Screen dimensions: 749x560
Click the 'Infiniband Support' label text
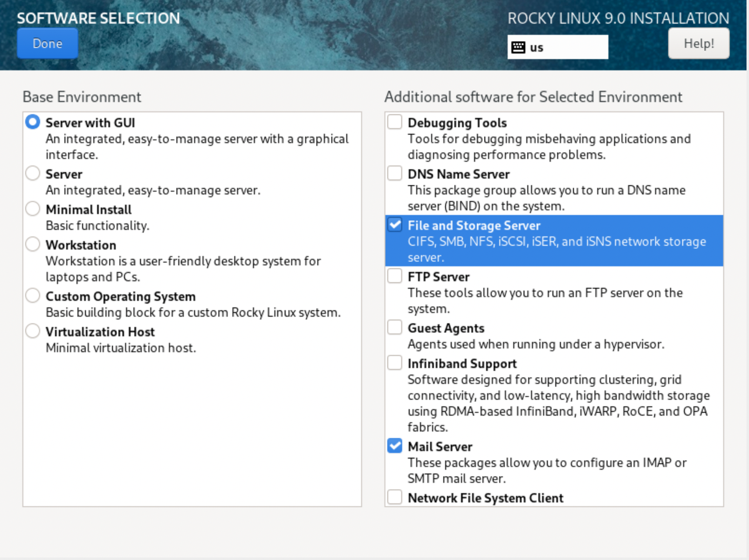[462, 364]
